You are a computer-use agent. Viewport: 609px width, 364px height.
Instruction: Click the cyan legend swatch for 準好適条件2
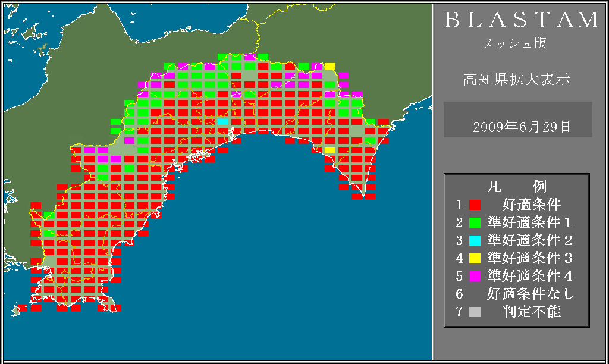coord(475,240)
